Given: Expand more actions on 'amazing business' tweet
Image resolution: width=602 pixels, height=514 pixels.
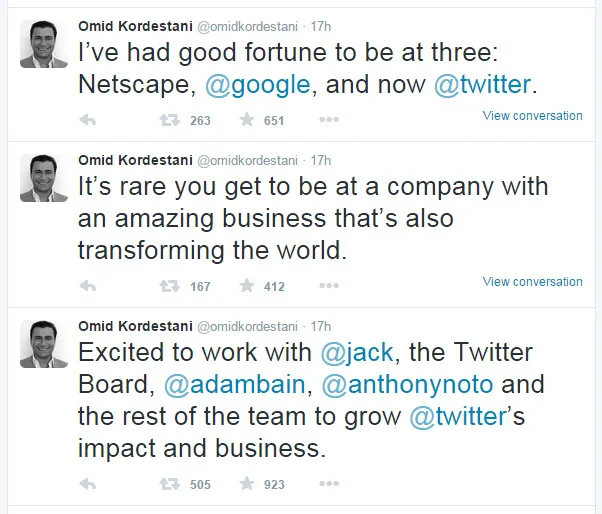Looking at the screenshot, I should (x=329, y=286).
